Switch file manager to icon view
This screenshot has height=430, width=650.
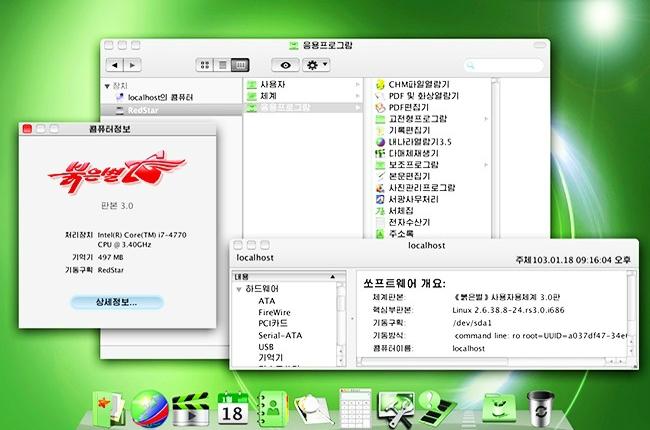205,64
